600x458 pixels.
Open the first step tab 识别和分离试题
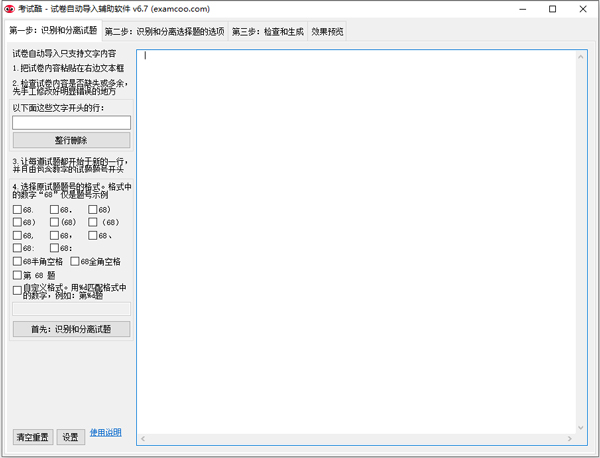(x=53, y=31)
